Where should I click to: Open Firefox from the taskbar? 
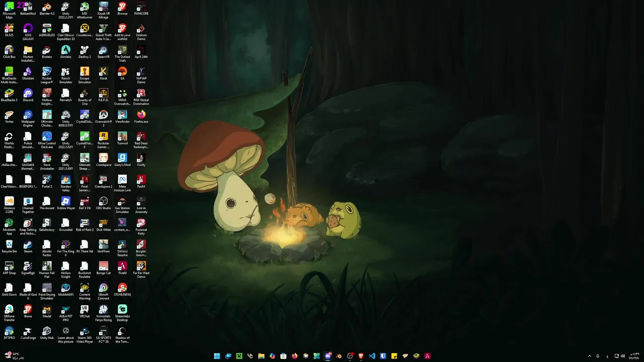294,356
